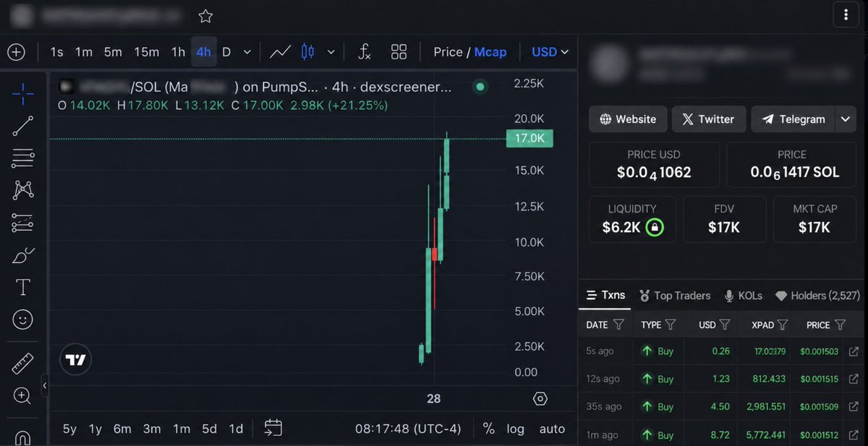Set the candle interval to 15m

pyautogui.click(x=146, y=52)
